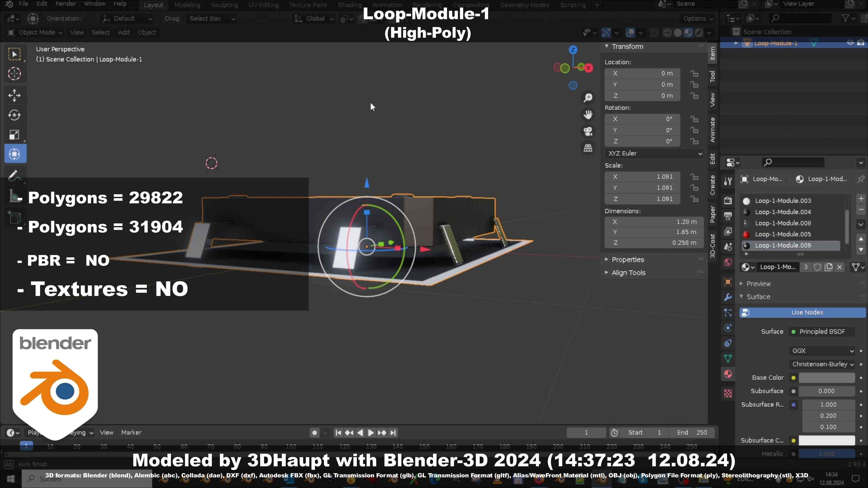Select Loop-1-Module.005 material slot
The height and width of the screenshot is (488, 868).
coord(791,235)
